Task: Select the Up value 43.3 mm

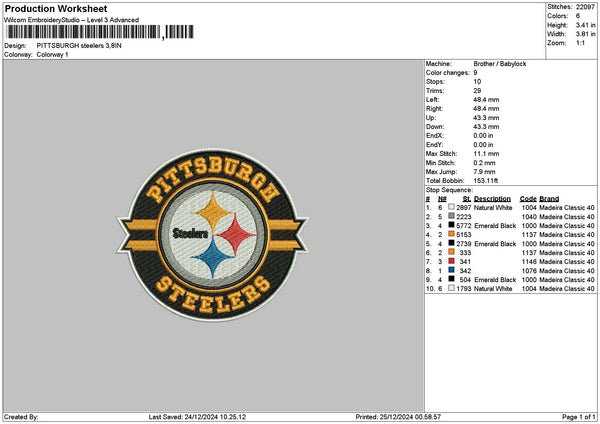Action: (x=486, y=118)
